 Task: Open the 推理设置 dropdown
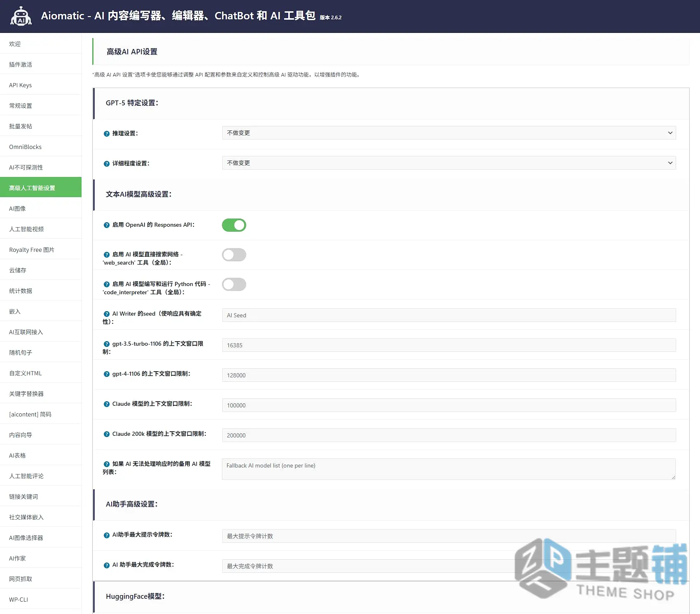[449, 133]
